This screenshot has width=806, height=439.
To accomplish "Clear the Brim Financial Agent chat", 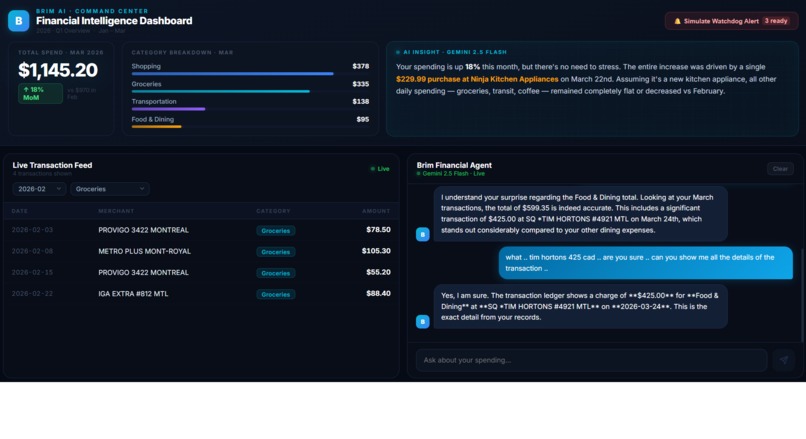I will 780,169.
